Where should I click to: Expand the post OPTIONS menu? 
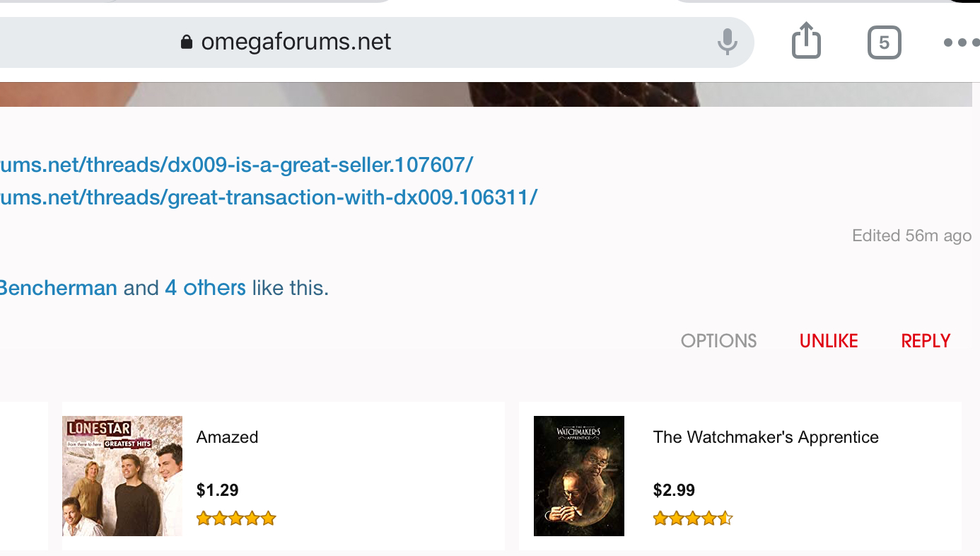[718, 341]
